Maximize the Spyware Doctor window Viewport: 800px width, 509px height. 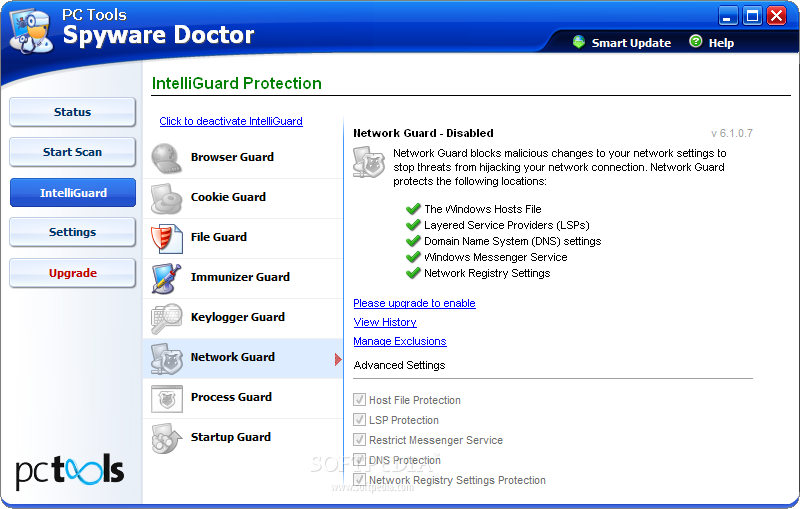point(753,16)
